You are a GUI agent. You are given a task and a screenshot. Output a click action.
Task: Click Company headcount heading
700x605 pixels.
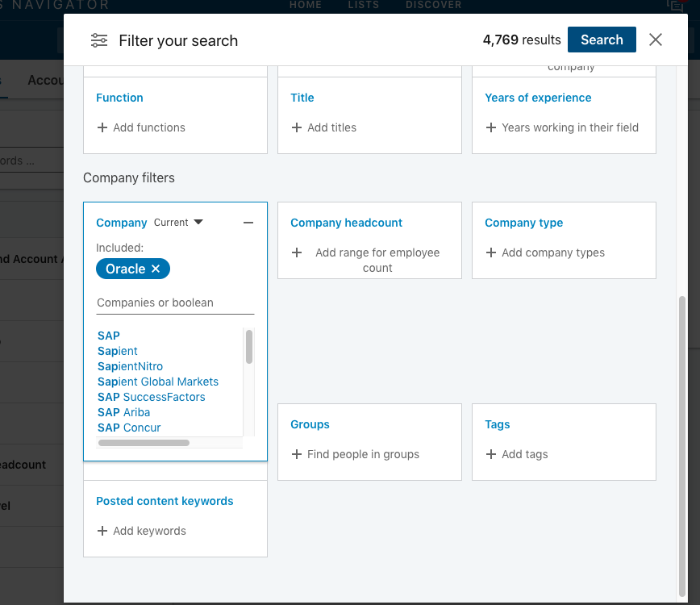[x=347, y=223]
